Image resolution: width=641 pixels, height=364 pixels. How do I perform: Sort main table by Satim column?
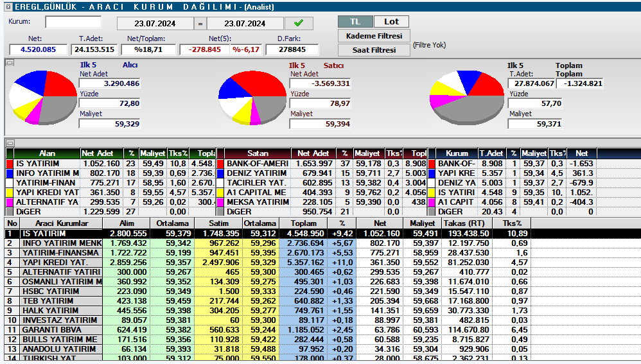tap(218, 223)
